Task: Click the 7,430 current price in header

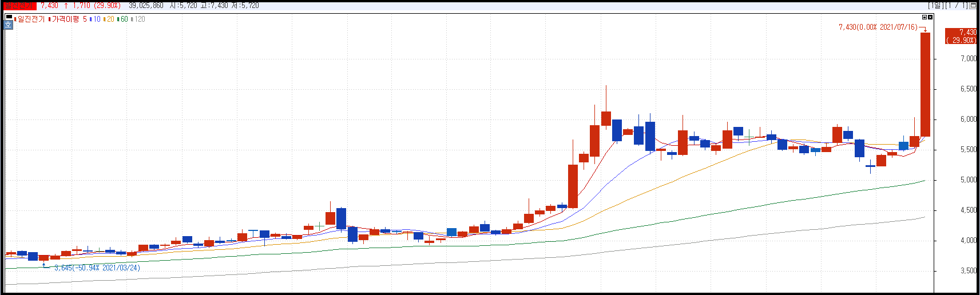Action: click(x=49, y=5)
